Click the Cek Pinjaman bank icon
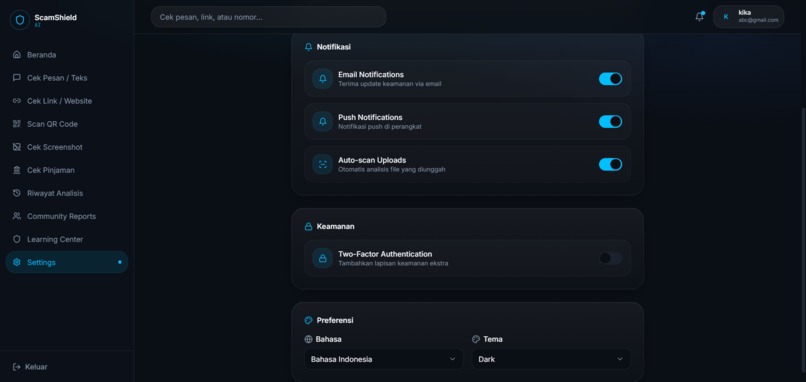806x382 pixels. tap(16, 170)
